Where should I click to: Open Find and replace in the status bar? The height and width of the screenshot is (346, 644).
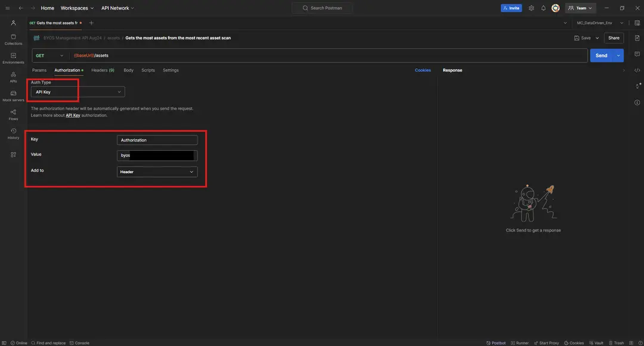tap(48, 342)
